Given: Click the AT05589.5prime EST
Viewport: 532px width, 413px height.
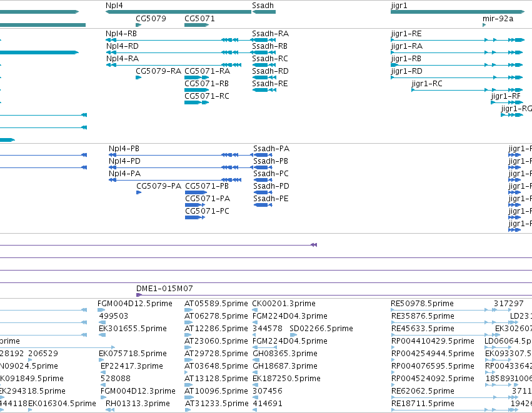Looking at the screenshot, I should (x=216, y=304).
